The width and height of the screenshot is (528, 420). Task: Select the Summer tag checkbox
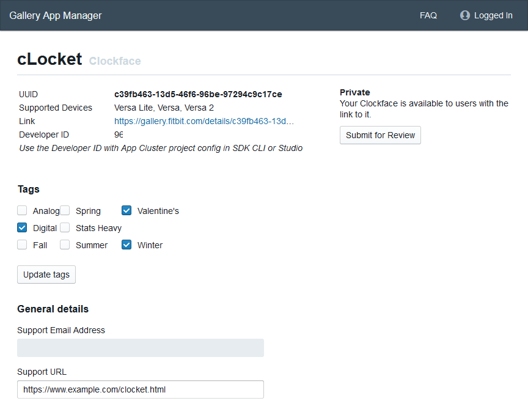(65, 245)
